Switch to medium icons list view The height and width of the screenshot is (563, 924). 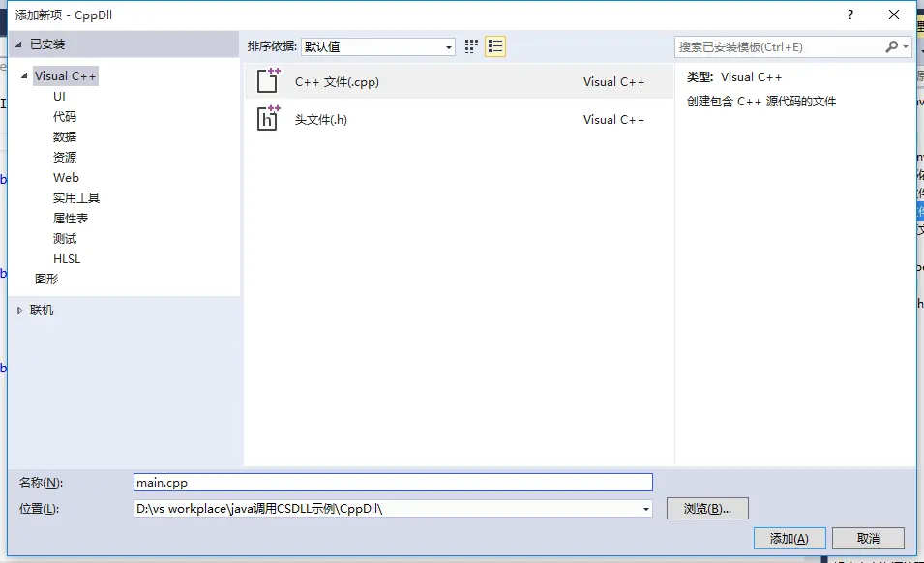495,46
